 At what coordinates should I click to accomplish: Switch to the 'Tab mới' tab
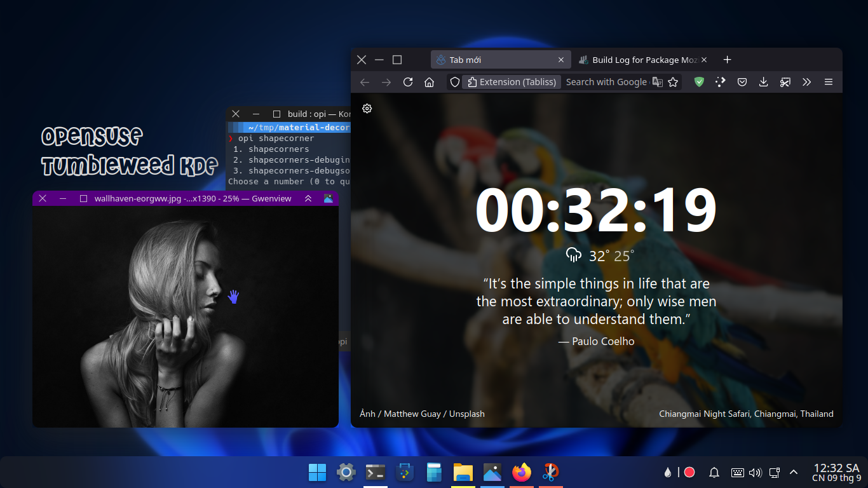coord(501,60)
